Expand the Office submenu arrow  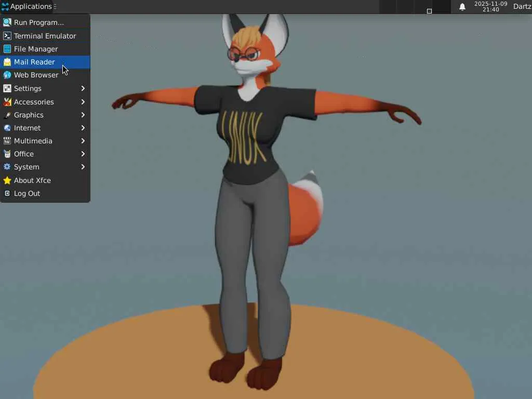(83, 154)
